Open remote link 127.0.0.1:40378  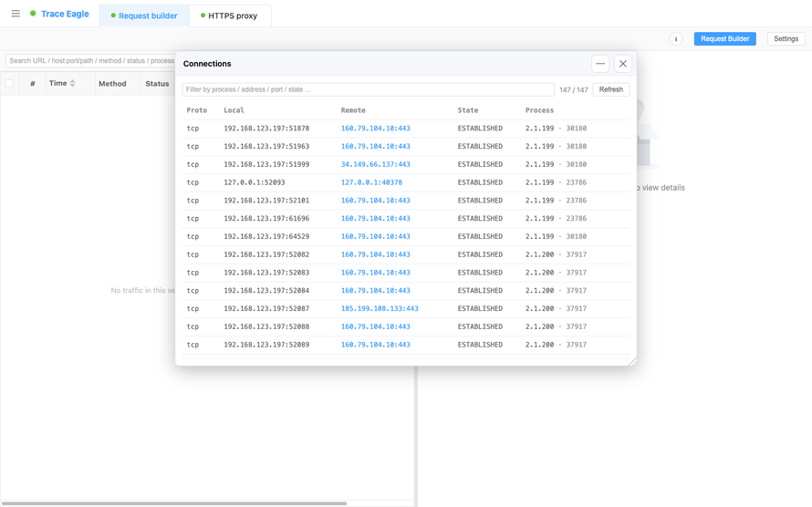tap(371, 182)
